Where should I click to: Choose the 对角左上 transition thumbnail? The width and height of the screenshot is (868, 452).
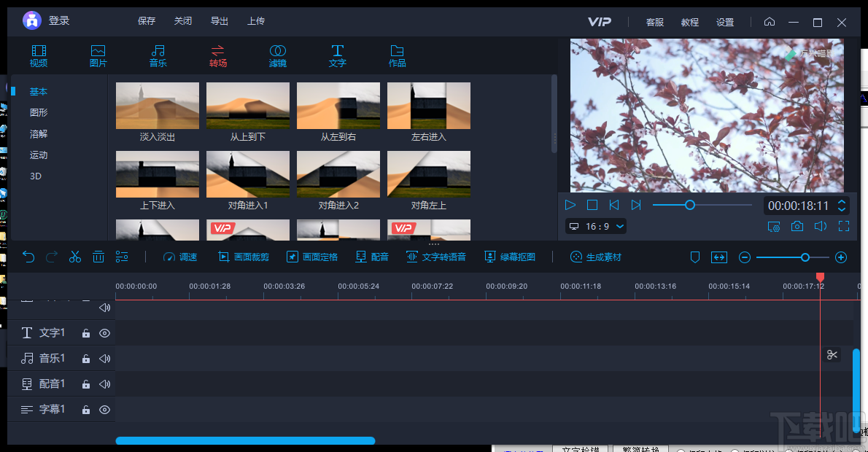[x=429, y=174]
